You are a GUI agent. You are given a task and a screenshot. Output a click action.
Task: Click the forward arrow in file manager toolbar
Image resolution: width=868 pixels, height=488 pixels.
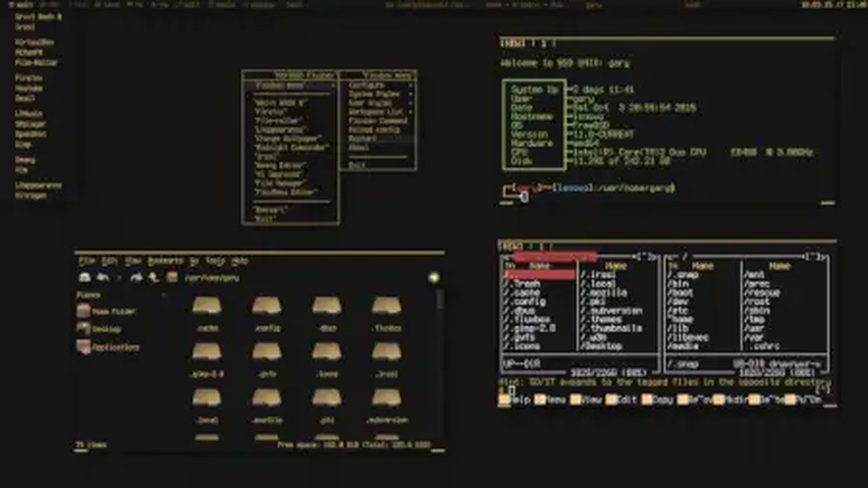coord(136,277)
